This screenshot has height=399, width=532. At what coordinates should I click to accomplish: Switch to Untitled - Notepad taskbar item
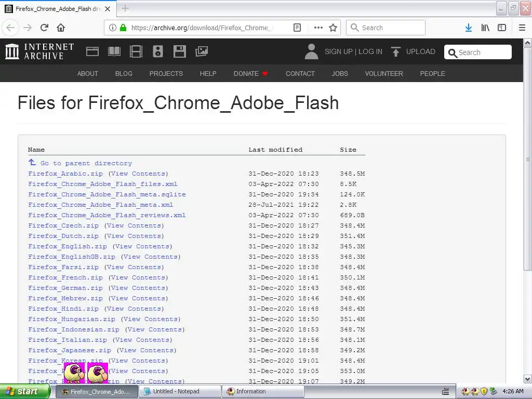pos(180,391)
